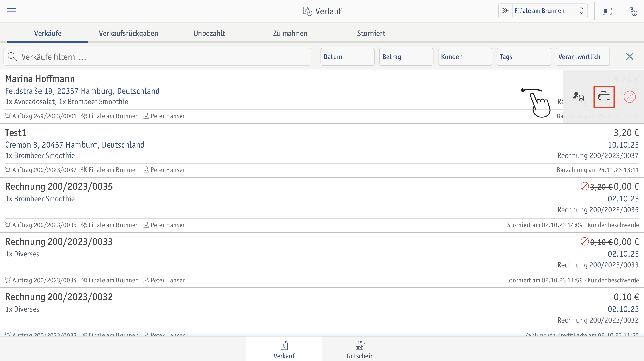The width and height of the screenshot is (644, 361).
Task: Open the Filiale am Brunnen branch selector
Action: coord(542,11)
